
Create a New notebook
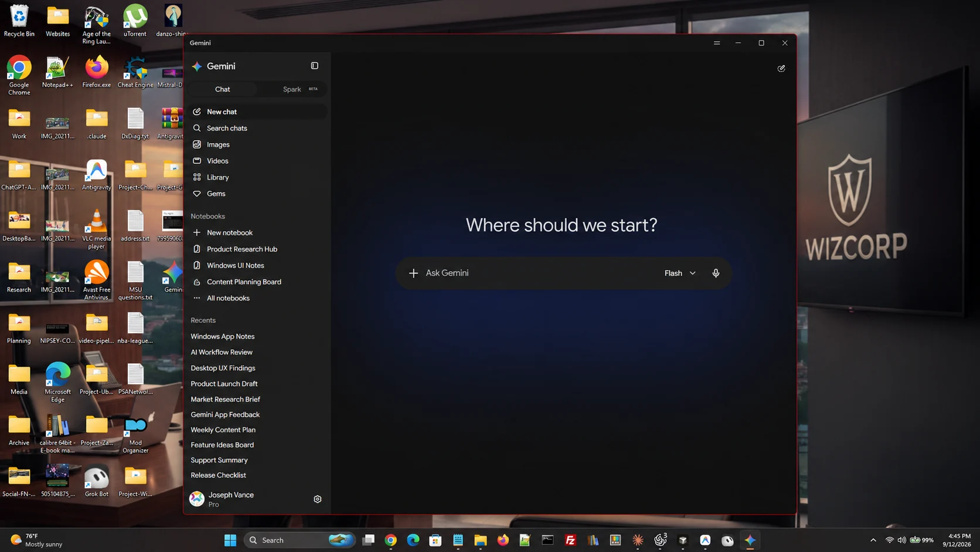tap(257, 232)
